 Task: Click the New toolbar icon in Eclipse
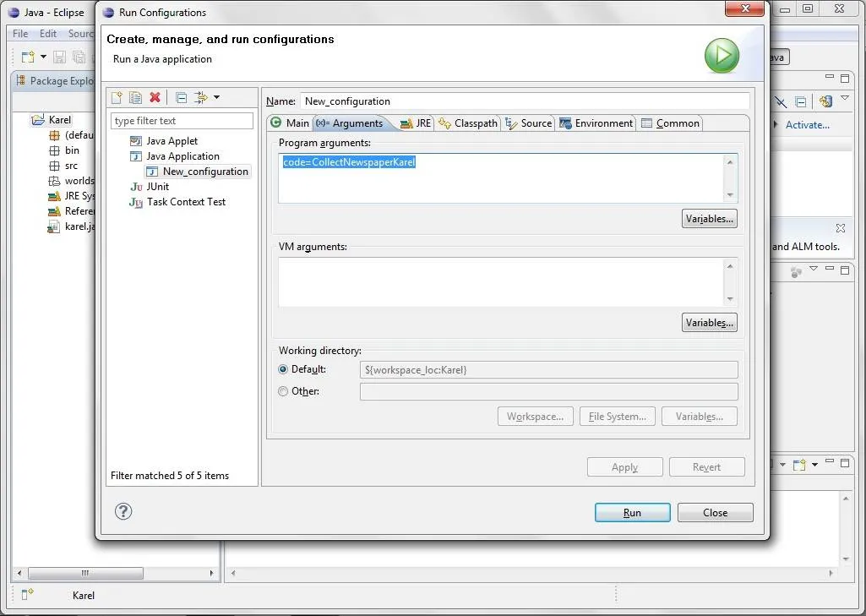pos(28,57)
